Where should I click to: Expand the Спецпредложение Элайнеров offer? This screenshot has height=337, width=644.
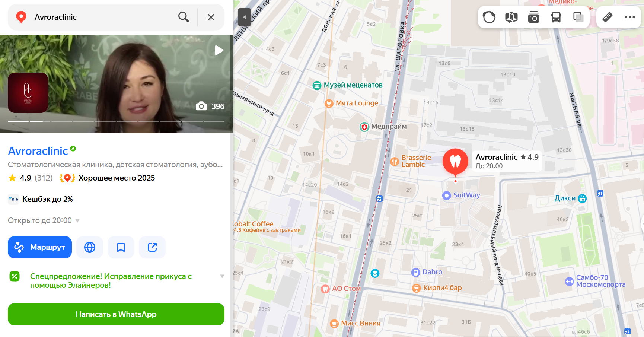point(116,281)
